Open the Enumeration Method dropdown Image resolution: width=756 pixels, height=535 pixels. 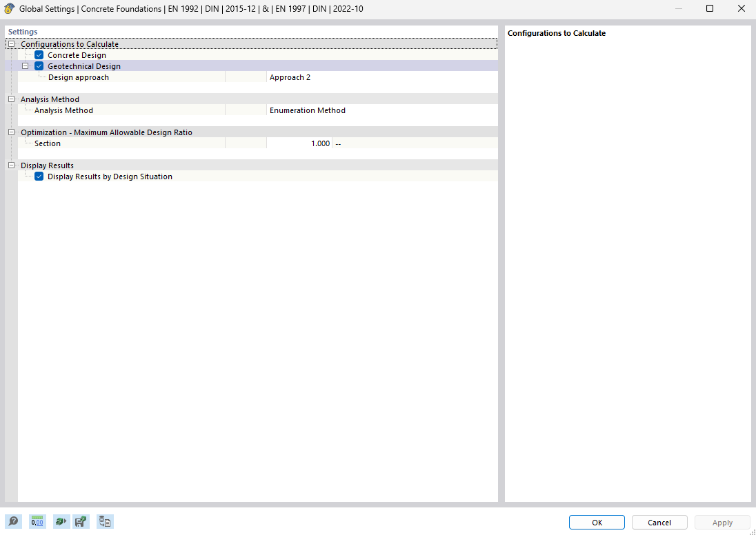pos(382,110)
